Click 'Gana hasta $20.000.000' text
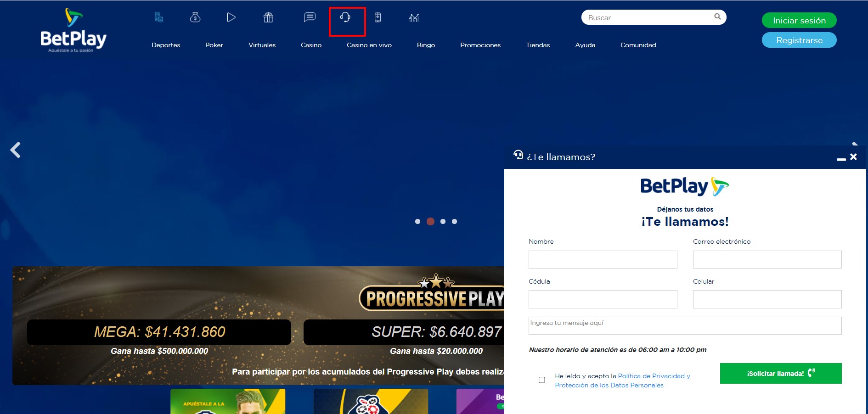 [x=436, y=351]
